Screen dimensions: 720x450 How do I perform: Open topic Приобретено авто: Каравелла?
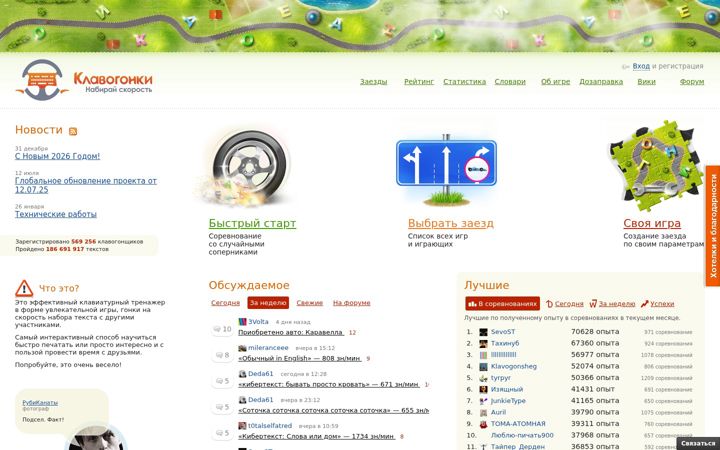[x=291, y=332]
